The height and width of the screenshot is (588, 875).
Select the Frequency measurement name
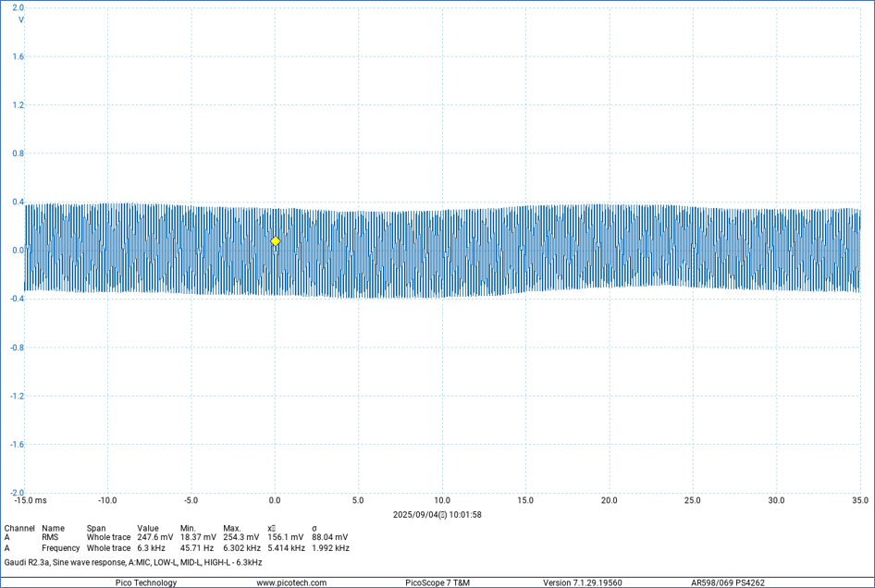point(60,548)
